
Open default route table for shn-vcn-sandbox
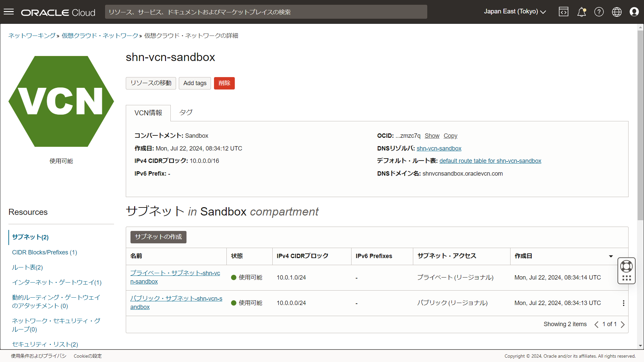click(490, 161)
